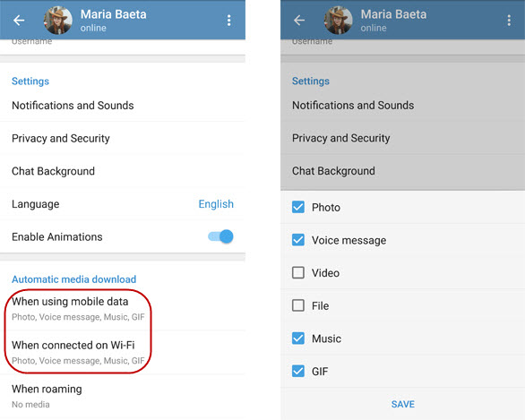Check the File checkbox
The image size is (525, 420).
tap(298, 305)
